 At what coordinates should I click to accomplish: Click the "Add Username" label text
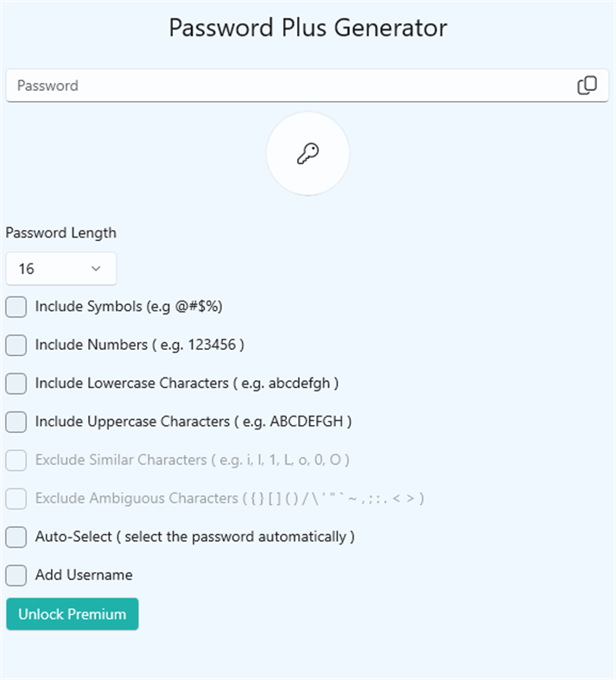pos(84,575)
